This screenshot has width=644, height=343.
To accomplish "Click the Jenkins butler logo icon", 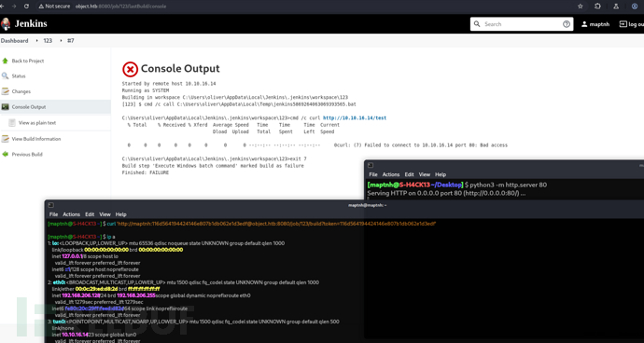I will (x=6, y=24).
